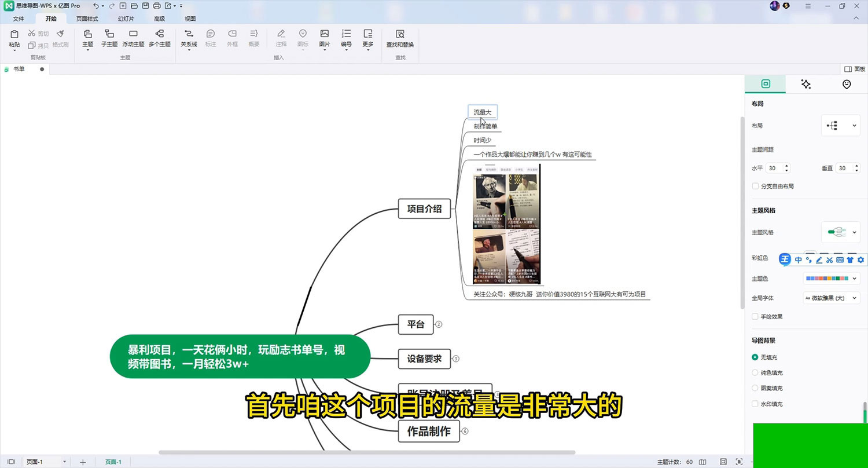The width and height of the screenshot is (868, 468).
Task: Click the 子主题 (subtopic) icon
Action: [109, 35]
